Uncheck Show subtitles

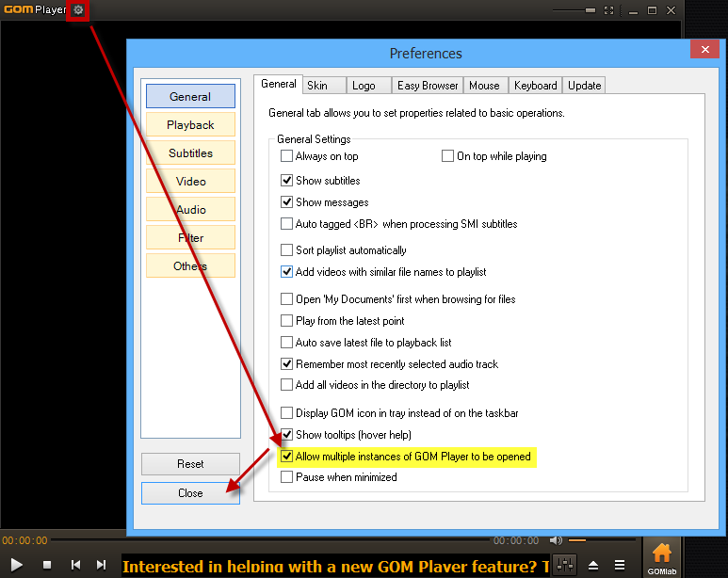click(x=286, y=180)
